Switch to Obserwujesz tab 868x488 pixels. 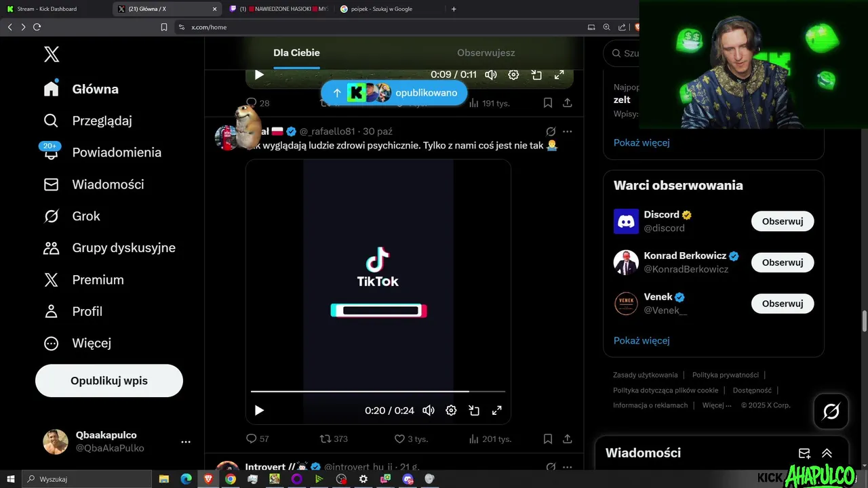point(486,53)
